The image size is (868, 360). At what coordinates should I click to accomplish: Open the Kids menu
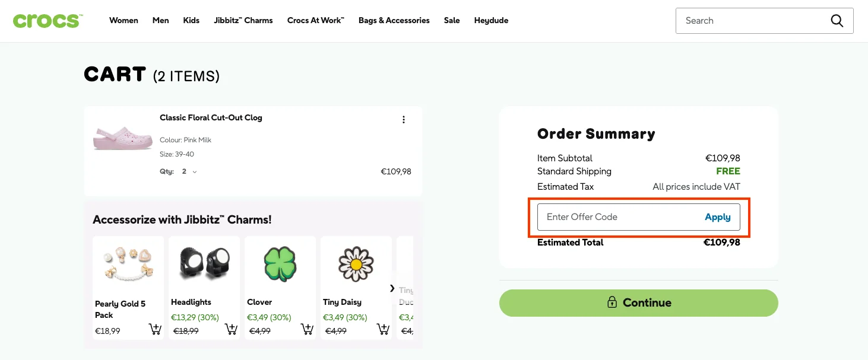click(x=191, y=20)
